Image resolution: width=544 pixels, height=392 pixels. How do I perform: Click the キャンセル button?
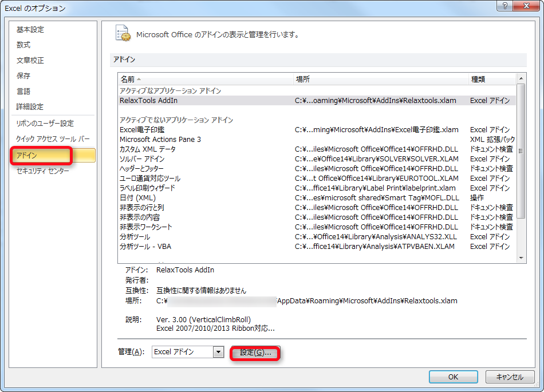coord(509,377)
